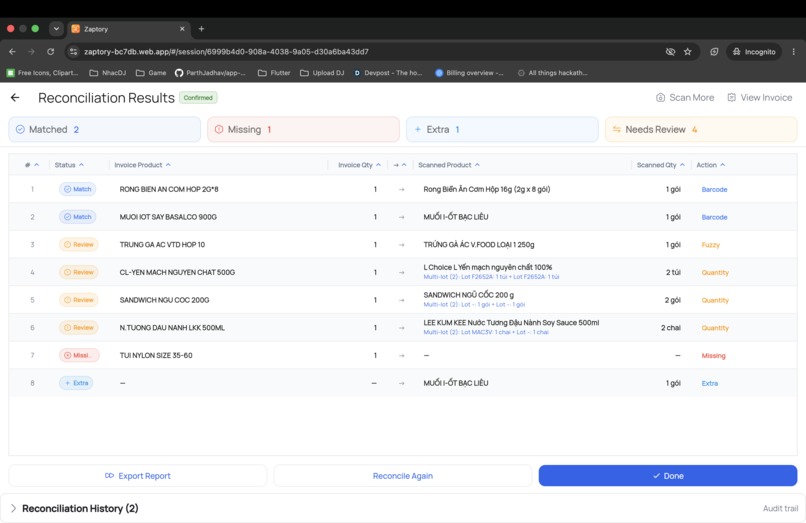Open the browser three-dot menu
The height and width of the screenshot is (523, 806).
794,51
